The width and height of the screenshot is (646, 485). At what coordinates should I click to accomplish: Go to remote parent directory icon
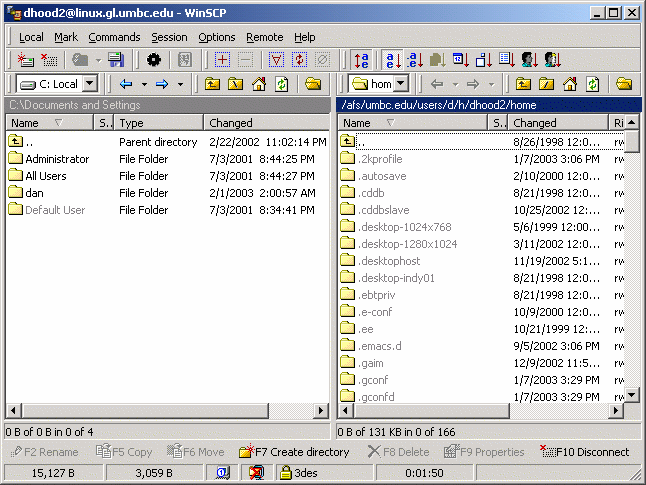[x=523, y=84]
